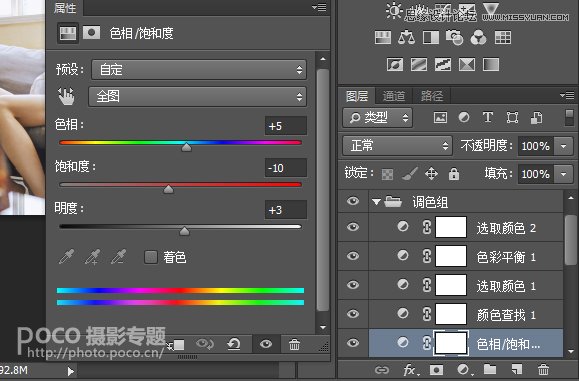579x381 pixels.
Task: Clip adjustment to layer below
Action: [176, 345]
